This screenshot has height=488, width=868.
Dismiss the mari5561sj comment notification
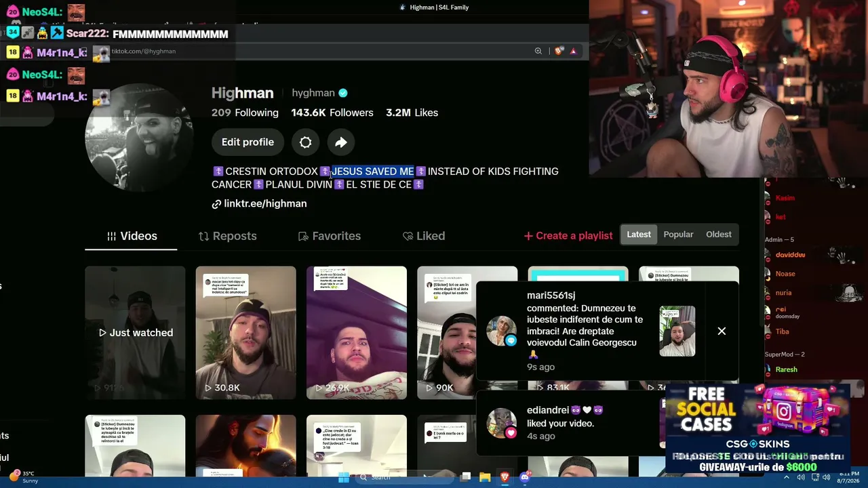coord(722,331)
